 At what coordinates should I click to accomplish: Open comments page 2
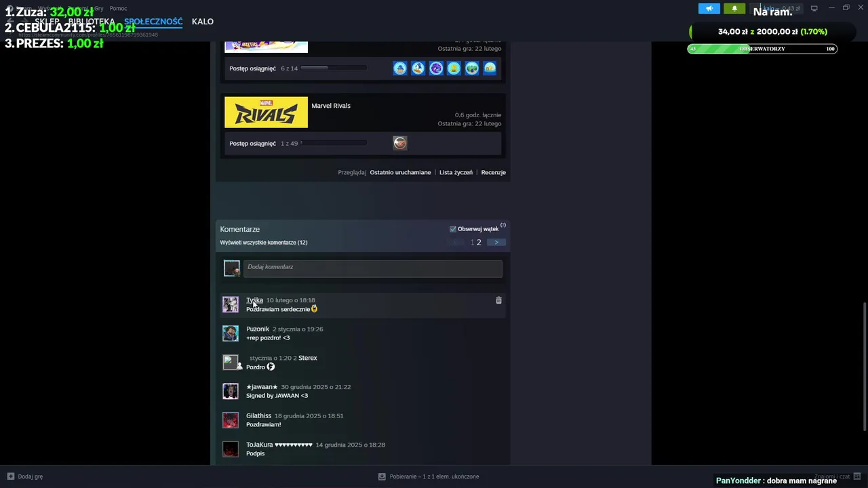pos(479,242)
